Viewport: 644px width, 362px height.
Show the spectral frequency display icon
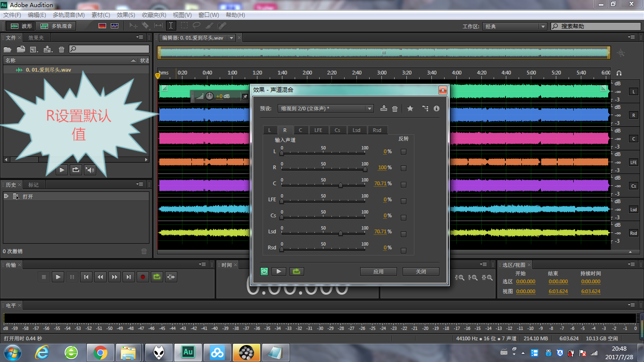[102, 26]
